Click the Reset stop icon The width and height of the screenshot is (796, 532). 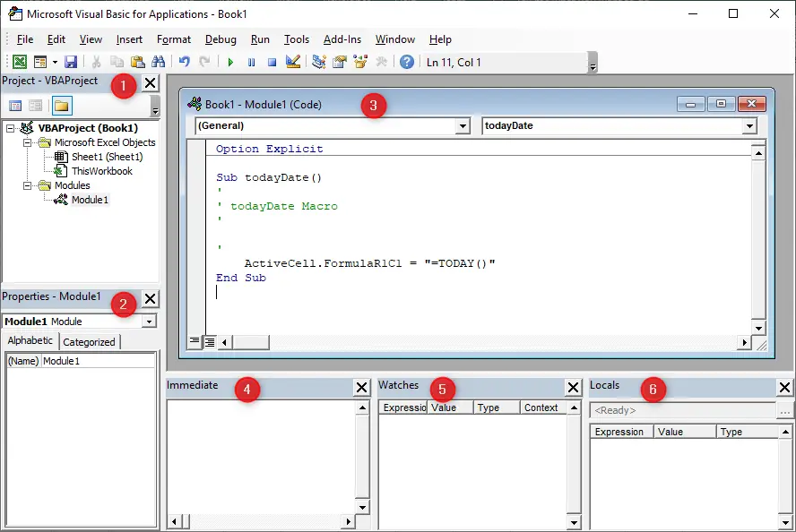273,63
